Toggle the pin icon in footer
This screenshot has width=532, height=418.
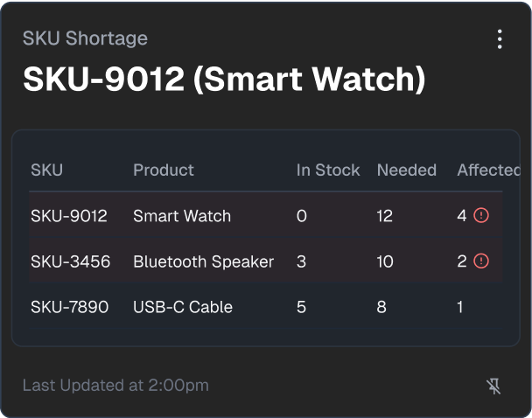[x=494, y=386]
